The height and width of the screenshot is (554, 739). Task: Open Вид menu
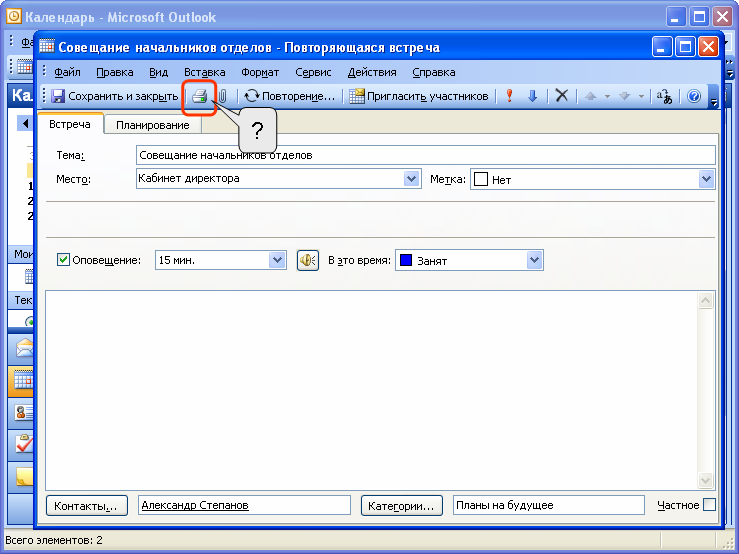tap(158, 72)
